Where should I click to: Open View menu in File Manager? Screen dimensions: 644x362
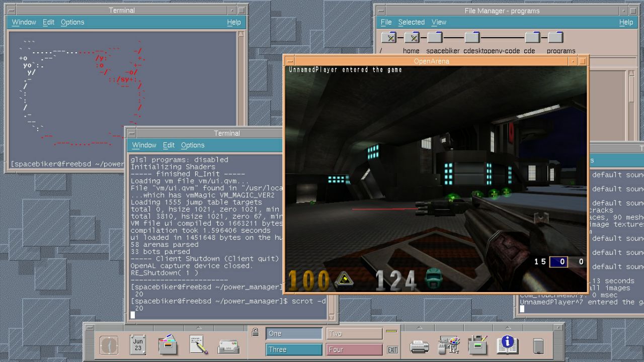[439, 22]
